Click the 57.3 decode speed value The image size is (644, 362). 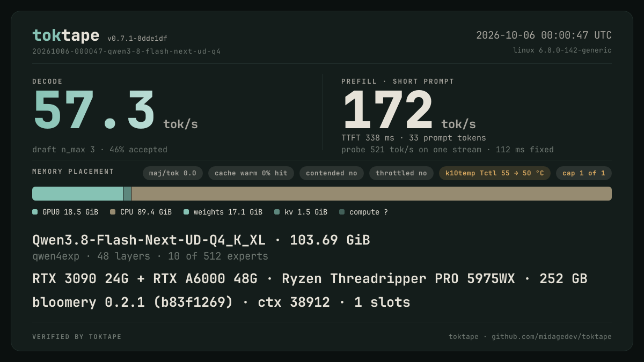94,110
